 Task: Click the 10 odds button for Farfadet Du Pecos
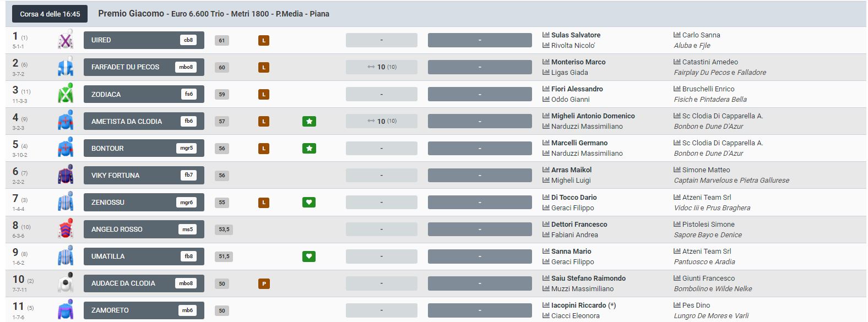click(x=381, y=67)
